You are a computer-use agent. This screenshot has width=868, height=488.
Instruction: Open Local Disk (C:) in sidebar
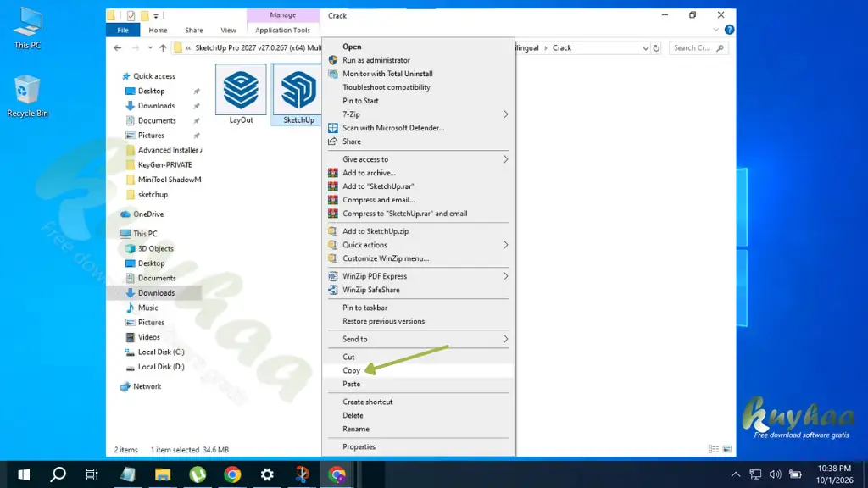[161, 352]
